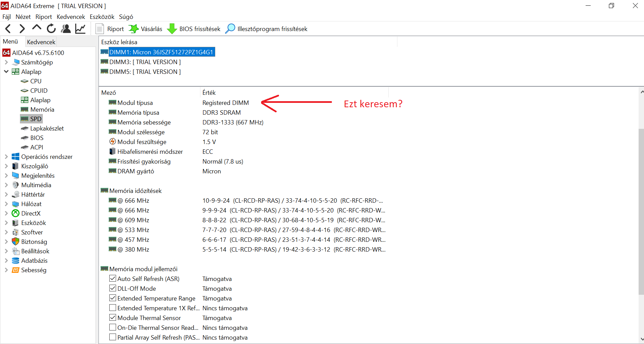Click the Vásárlás green star icon

point(134,29)
